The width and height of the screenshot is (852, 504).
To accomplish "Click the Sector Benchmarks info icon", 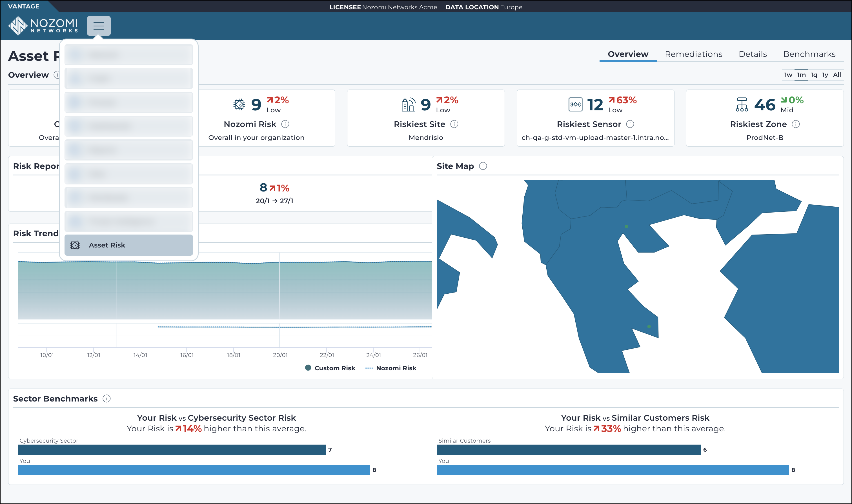I will (106, 398).
